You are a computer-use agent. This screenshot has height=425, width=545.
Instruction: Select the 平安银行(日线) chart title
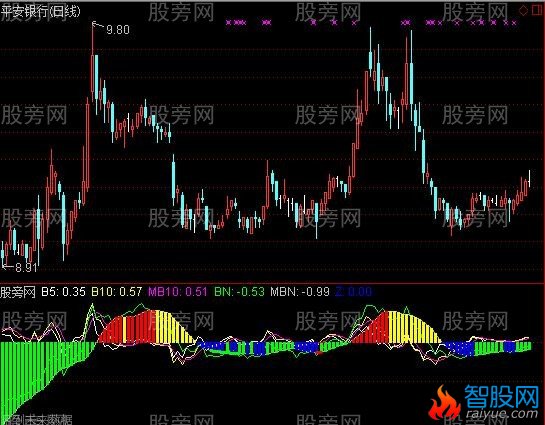click(41, 11)
